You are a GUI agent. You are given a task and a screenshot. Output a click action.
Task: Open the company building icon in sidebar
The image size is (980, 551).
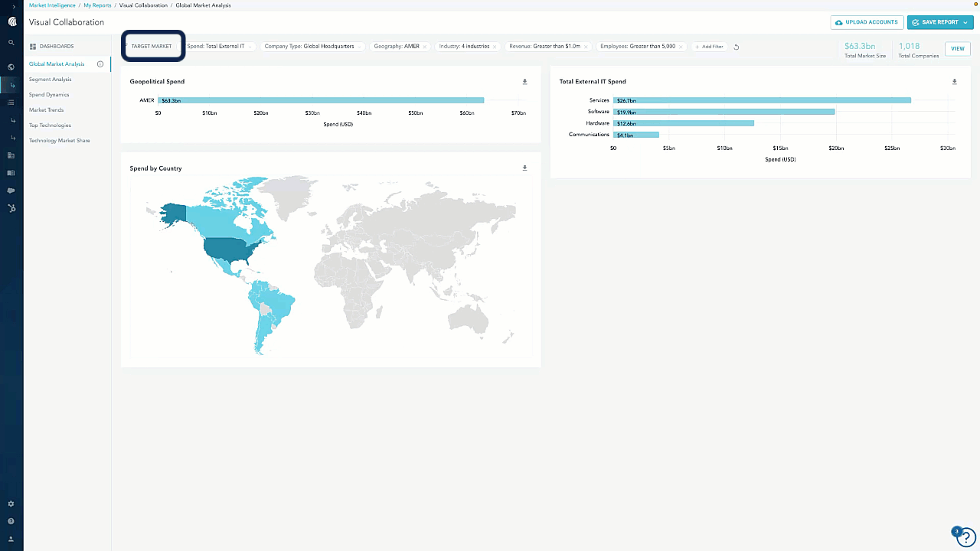pos(11,155)
